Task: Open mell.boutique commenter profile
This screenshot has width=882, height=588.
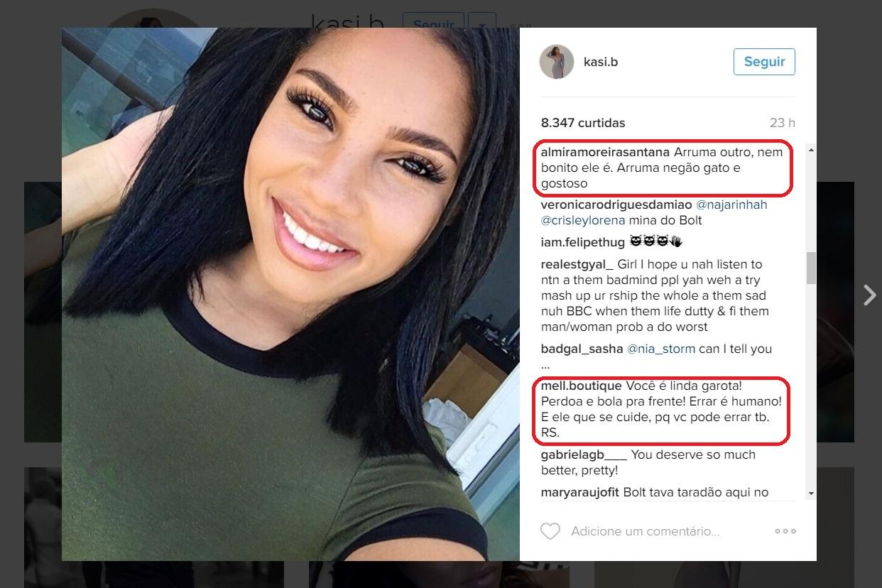Action: click(x=582, y=386)
